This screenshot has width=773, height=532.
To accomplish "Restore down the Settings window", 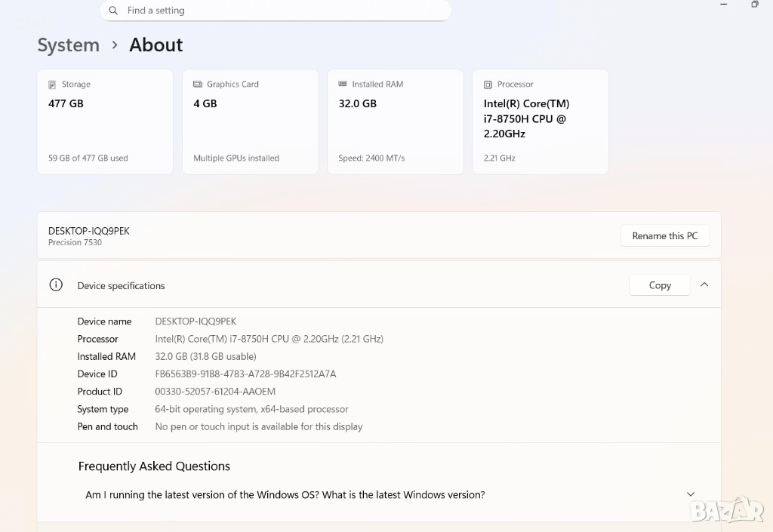I will click(x=754, y=5).
